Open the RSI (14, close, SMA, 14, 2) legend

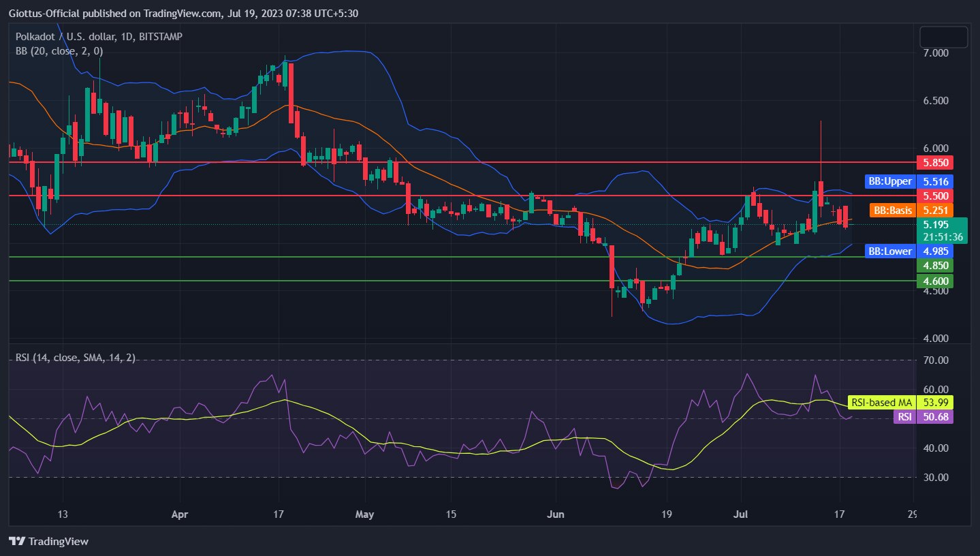tap(75, 358)
